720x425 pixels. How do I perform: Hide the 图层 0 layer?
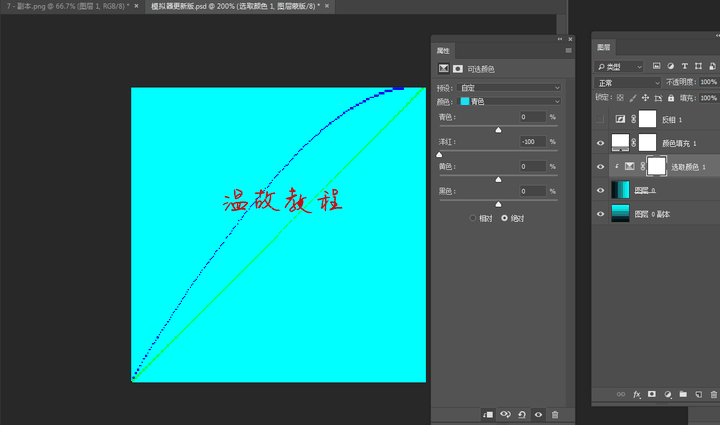point(600,190)
